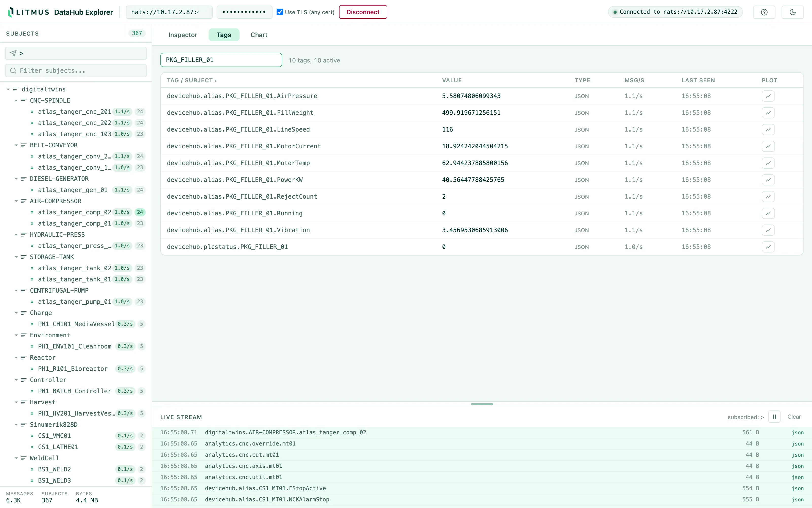Collapse the STORAGE-TANK group
Viewport: 812px width, 508px height.
point(16,257)
